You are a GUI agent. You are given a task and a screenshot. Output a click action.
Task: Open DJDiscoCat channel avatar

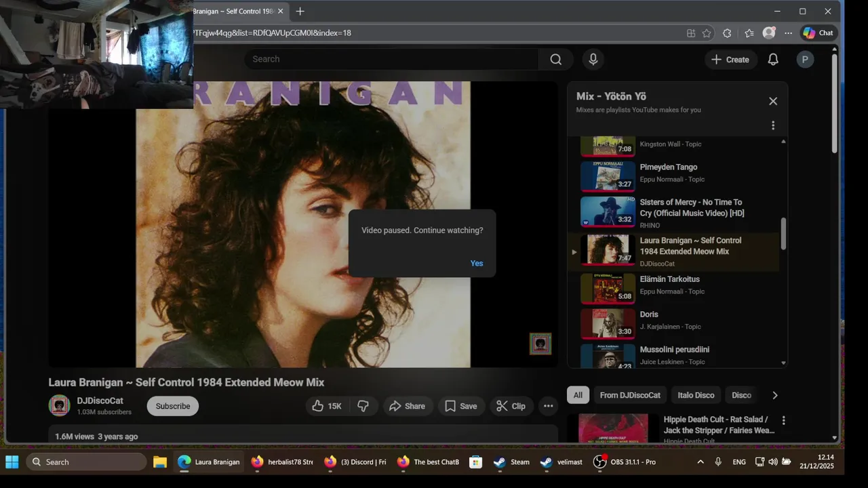click(x=60, y=405)
